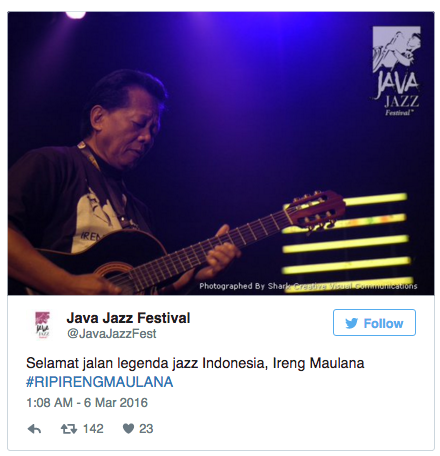
Task: Open the guitarist photo in the tweet
Action: pos(221,153)
